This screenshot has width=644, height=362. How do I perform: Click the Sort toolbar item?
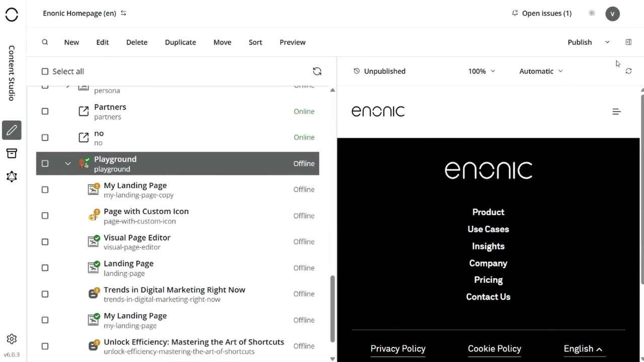pos(256,42)
